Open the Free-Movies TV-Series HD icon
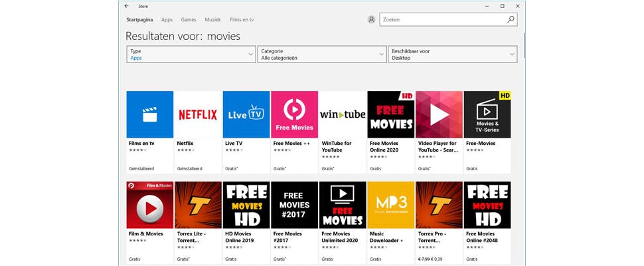This screenshot has width=644, height=266. coord(487,114)
